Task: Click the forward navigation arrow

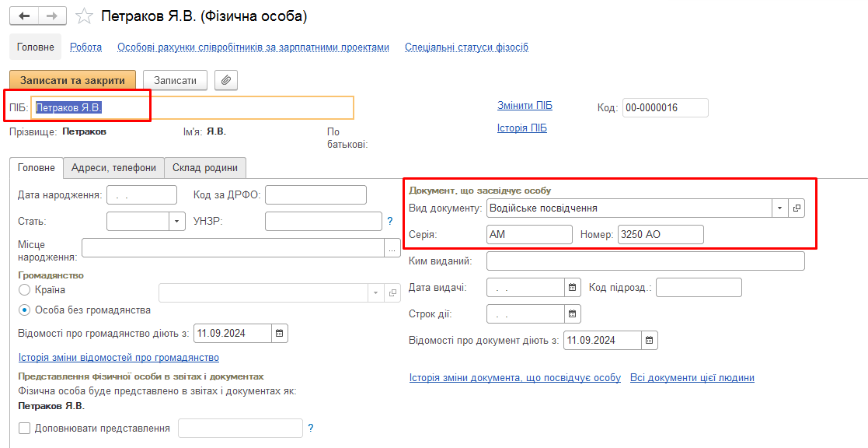Action: [52, 16]
